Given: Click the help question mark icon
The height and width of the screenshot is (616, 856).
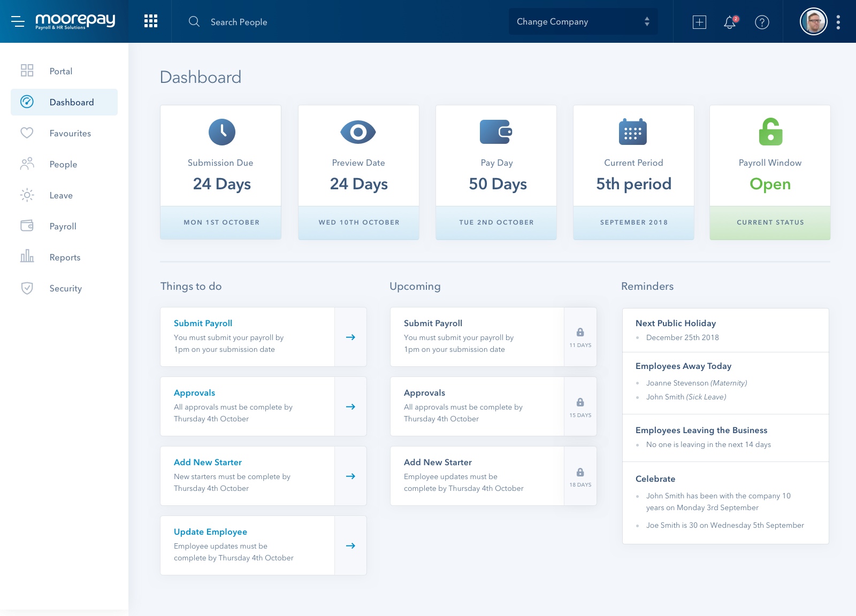Looking at the screenshot, I should [x=762, y=22].
